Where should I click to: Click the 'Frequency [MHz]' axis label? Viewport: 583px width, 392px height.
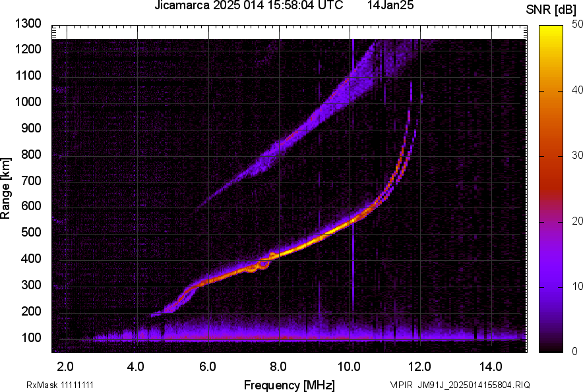tap(290, 385)
